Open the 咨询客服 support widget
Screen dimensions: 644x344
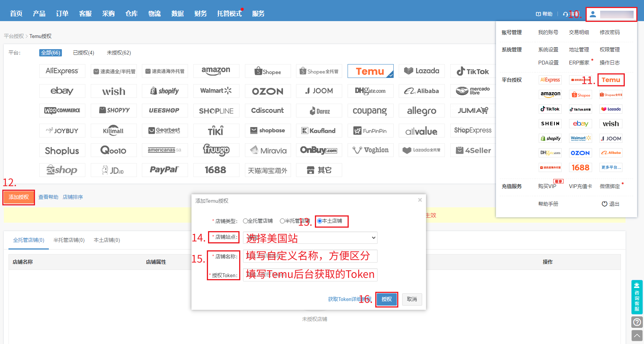(x=637, y=297)
